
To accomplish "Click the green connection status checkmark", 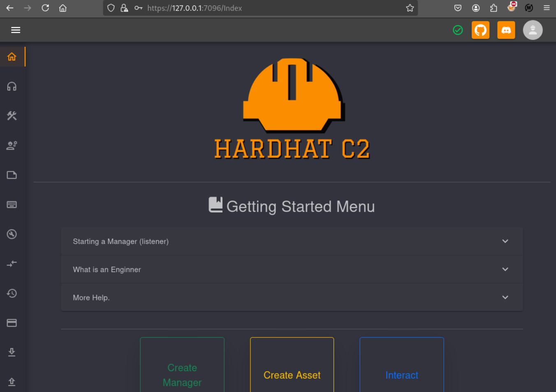I will click(x=458, y=30).
